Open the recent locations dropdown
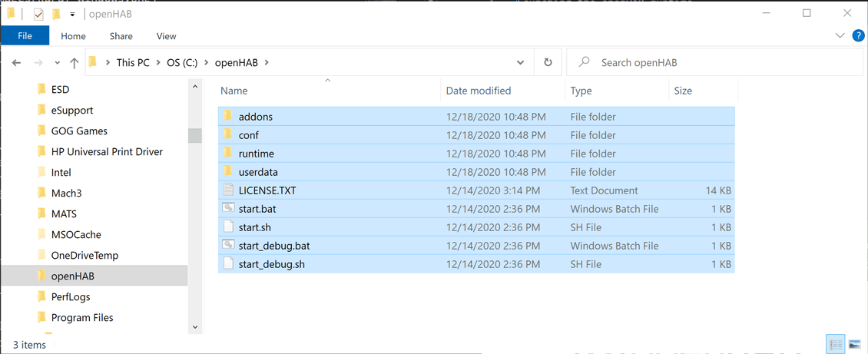868x354 pixels. (x=58, y=63)
